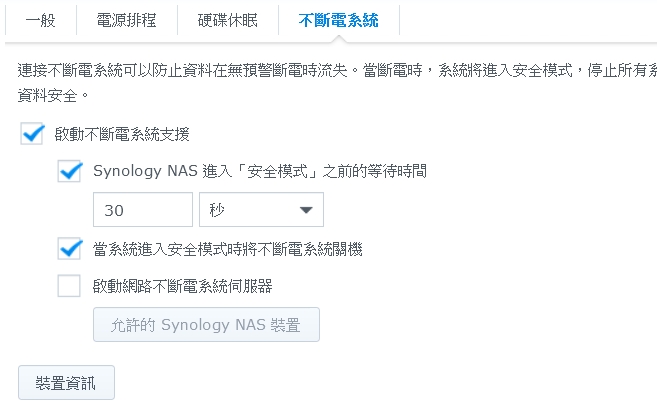This screenshot has height=418, width=657.
Task: Focus the wait time field showing 30
Action: coord(142,210)
